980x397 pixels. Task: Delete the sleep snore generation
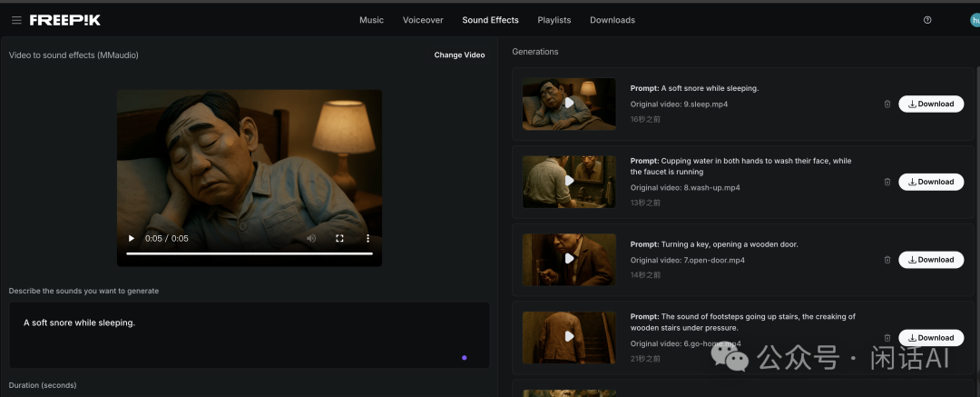pyautogui.click(x=887, y=104)
